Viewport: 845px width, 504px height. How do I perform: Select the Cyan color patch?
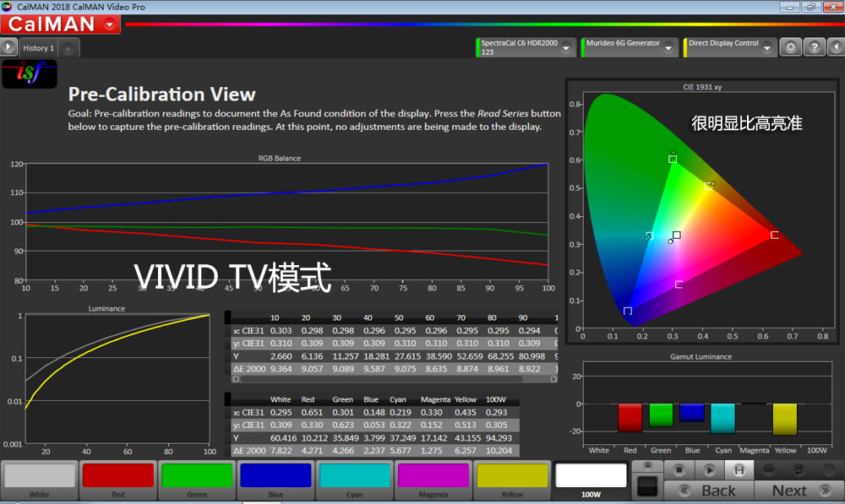(x=355, y=481)
